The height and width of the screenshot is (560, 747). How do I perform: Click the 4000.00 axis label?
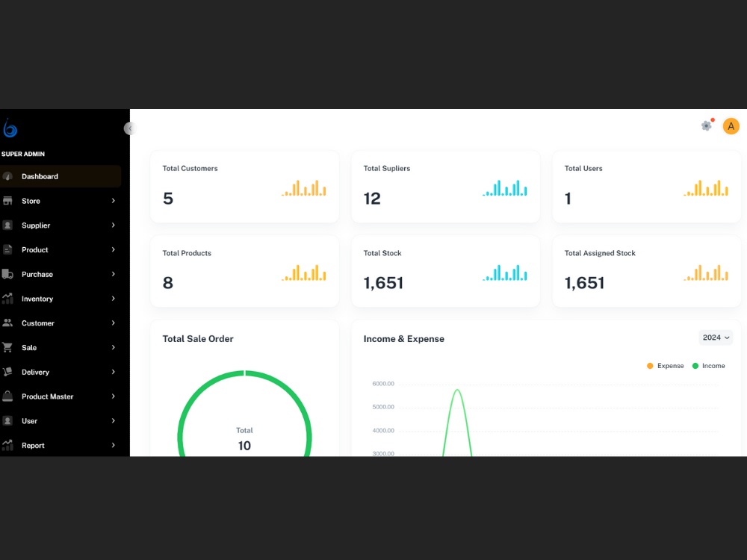tap(383, 430)
